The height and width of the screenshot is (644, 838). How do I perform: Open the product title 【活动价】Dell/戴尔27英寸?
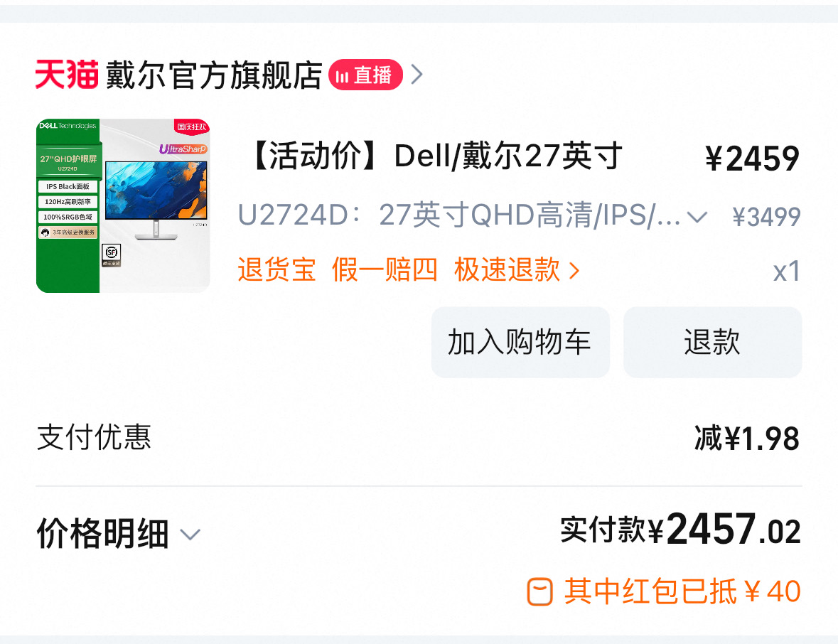436,156
